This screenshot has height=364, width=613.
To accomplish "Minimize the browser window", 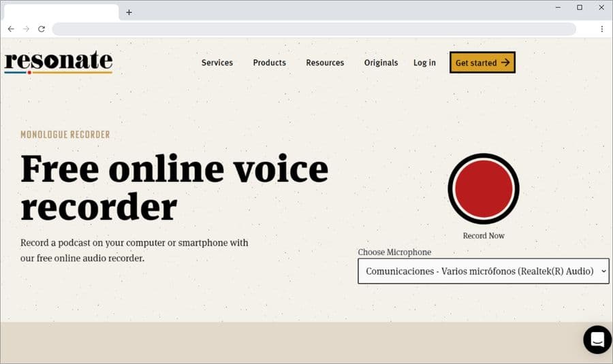I will (559, 7).
